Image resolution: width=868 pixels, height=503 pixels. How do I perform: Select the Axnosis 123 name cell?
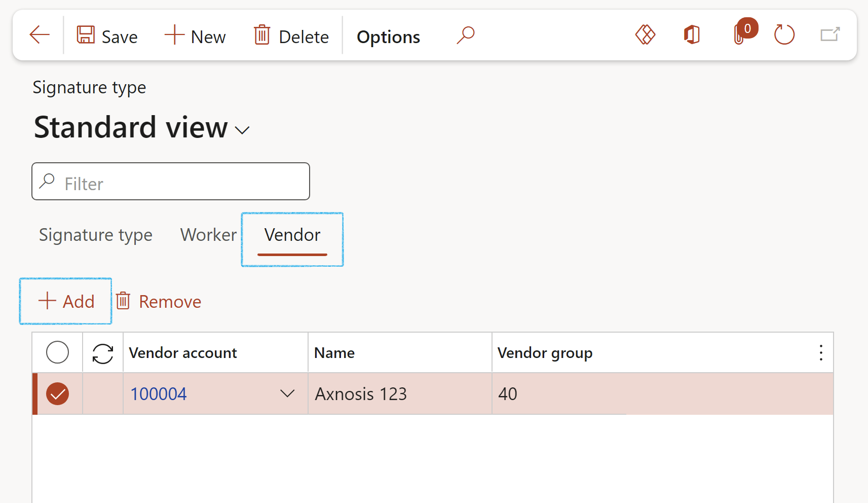[400, 394]
